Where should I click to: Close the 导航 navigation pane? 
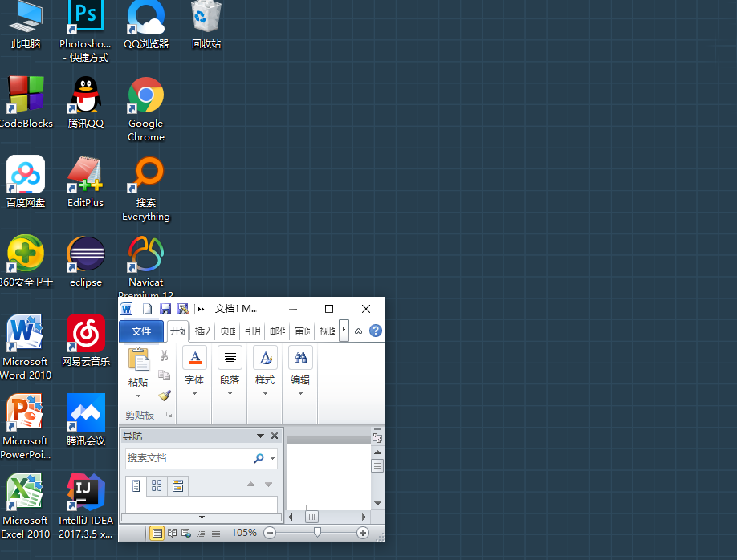[275, 436]
